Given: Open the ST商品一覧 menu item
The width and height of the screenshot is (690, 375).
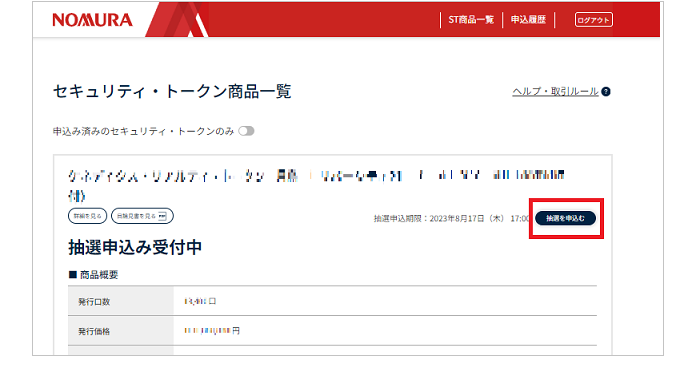Looking at the screenshot, I should [471, 20].
